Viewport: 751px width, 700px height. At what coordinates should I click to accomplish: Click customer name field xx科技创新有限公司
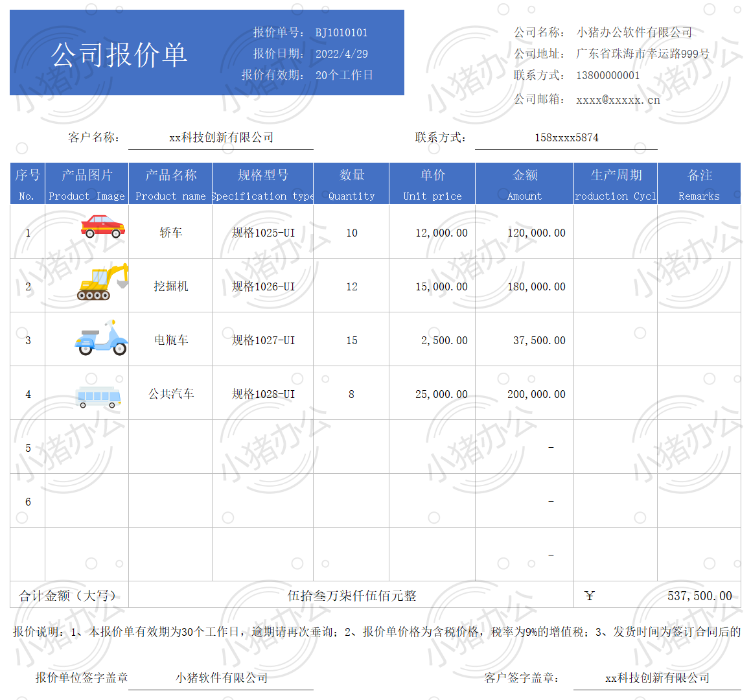221,137
